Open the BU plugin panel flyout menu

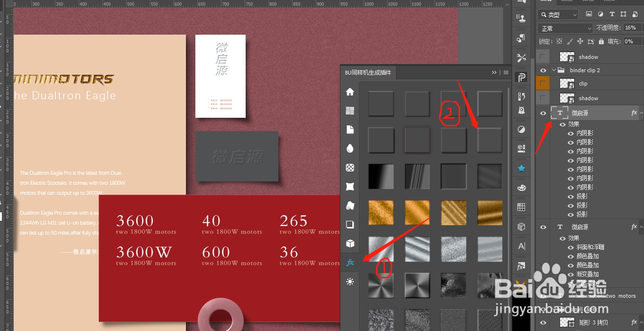[506, 73]
